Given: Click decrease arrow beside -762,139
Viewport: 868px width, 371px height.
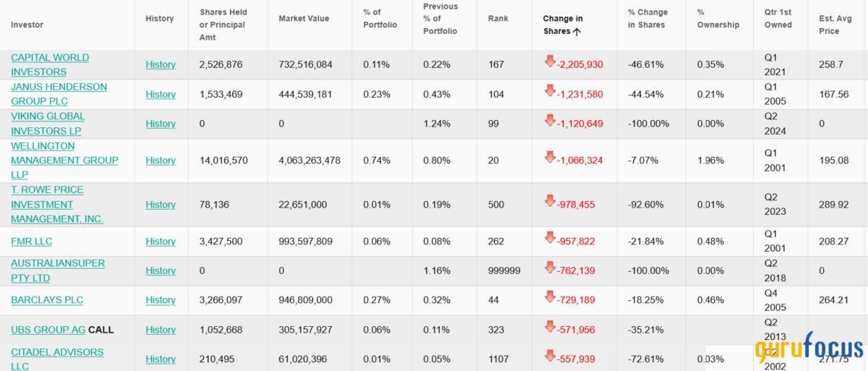Looking at the screenshot, I should tap(550, 269).
